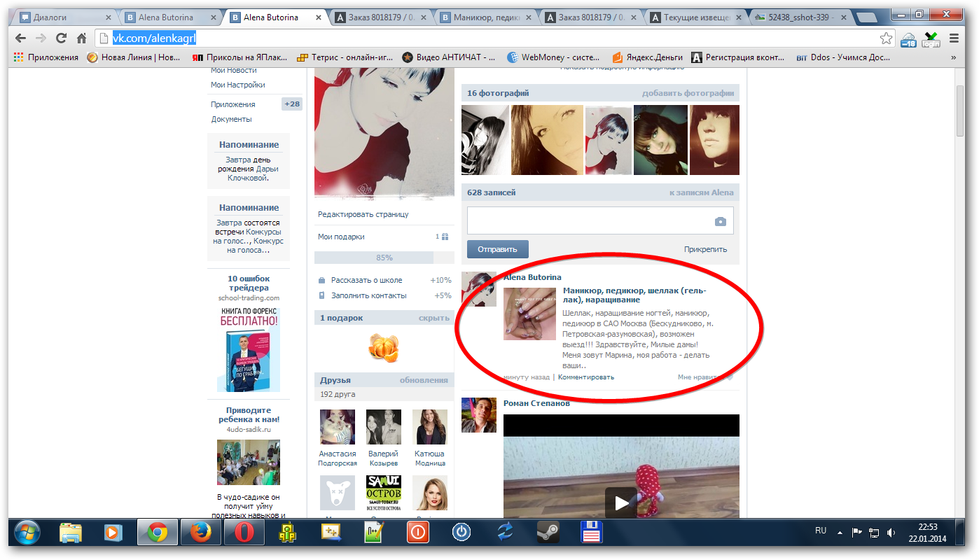
Task: Open friend Валерий Козырев's avatar
Action: click(x=384, y=427)
